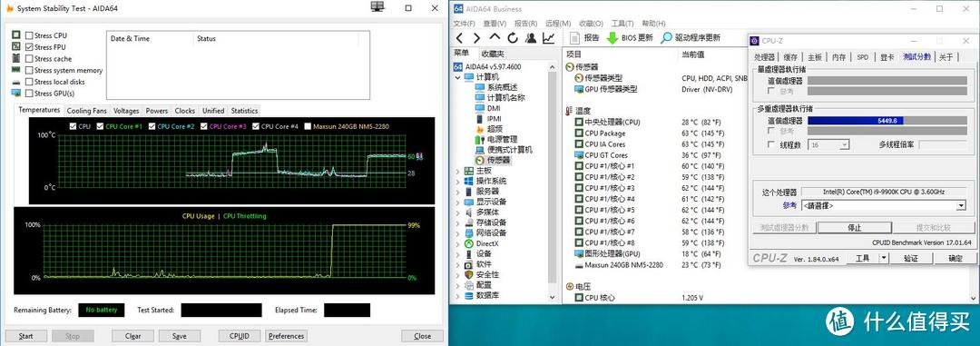Open Preferences button
Viewport: 980px width, 346px height.
(x=286, y=336)
